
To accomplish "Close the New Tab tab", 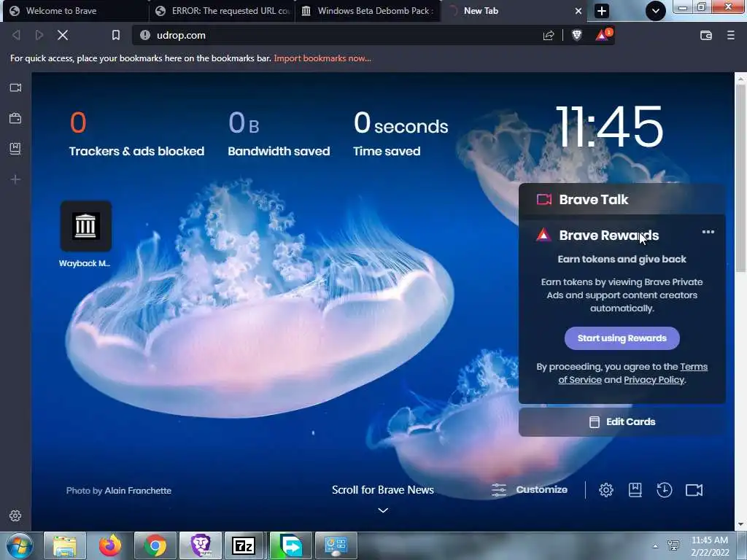I will [578, 11].
